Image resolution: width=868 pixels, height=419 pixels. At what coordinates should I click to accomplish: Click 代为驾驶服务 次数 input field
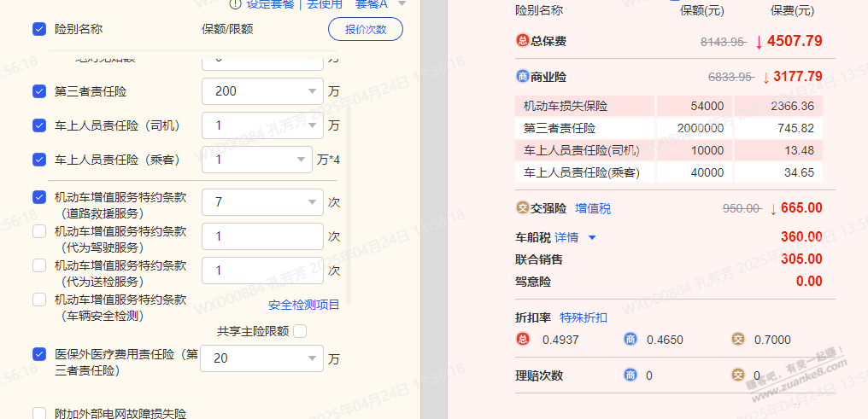coord(262,236)
